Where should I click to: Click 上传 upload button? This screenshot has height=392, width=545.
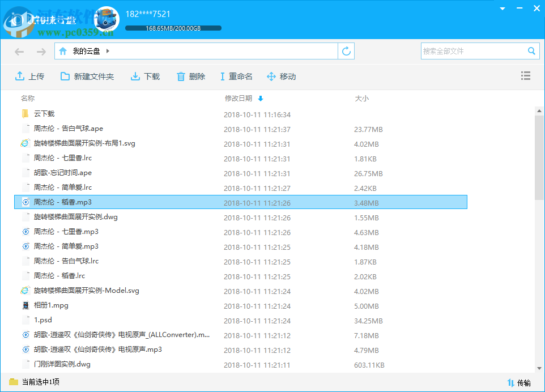(29, 76)
